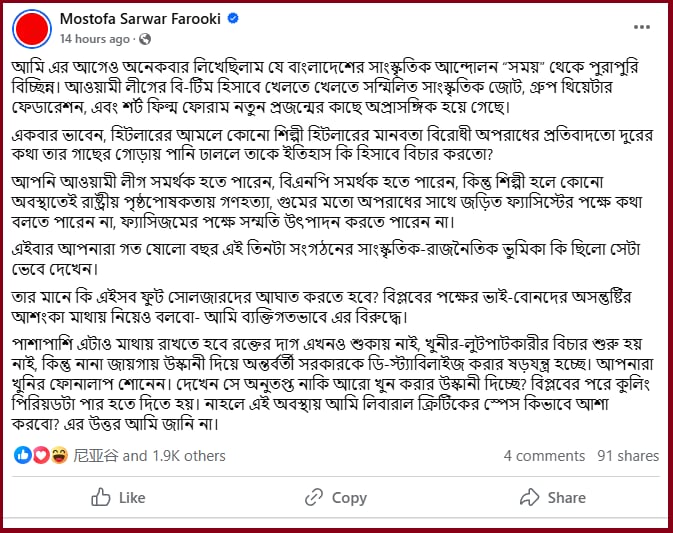Click the laughing face reaction icon

click(59, 455)
